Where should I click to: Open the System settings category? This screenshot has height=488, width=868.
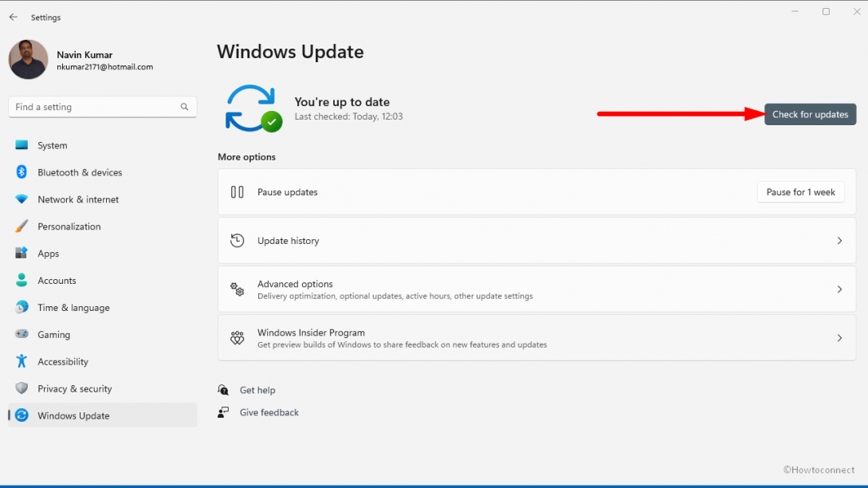click(102, 145)
